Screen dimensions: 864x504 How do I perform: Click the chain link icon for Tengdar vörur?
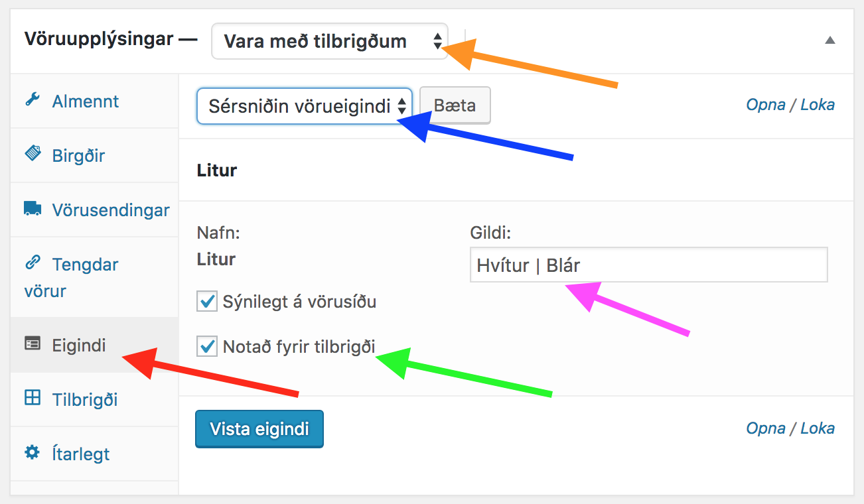tap(32, 263)
